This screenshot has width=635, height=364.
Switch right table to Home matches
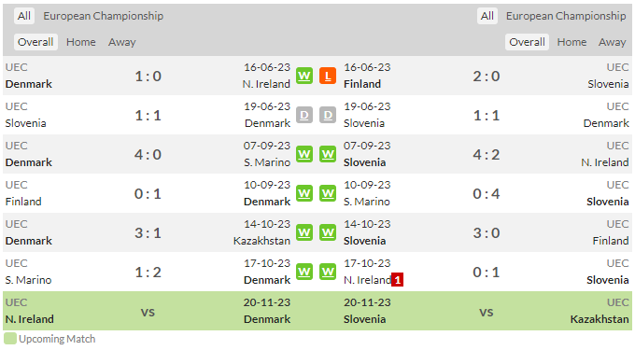click(571, 42)
